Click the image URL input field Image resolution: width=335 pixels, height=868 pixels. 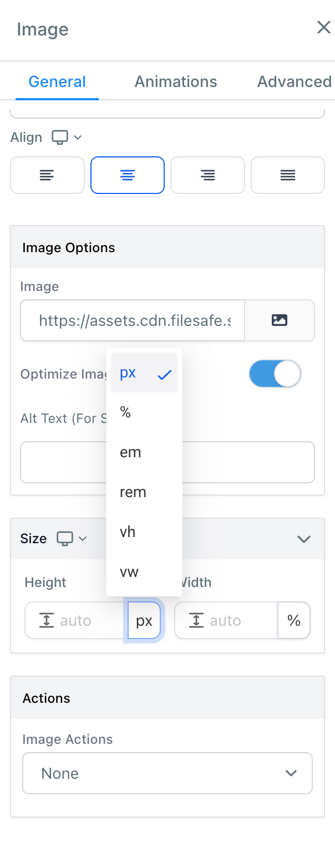click(133, 320)
